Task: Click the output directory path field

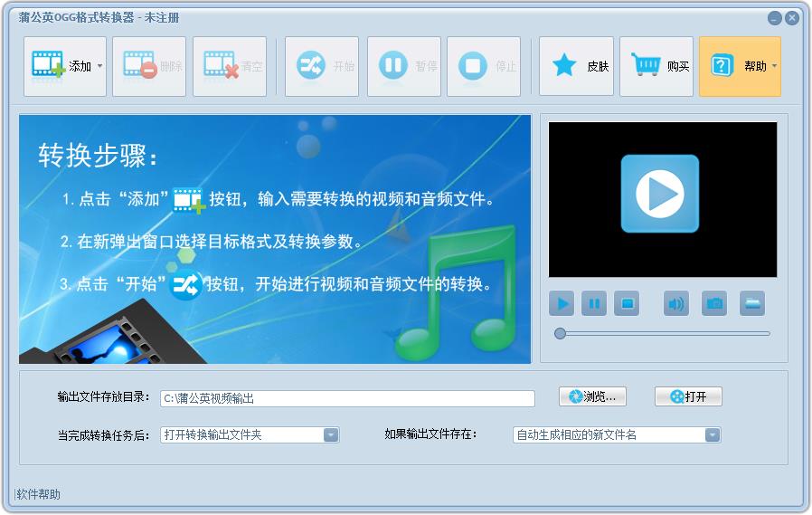Action: point(347,398)
